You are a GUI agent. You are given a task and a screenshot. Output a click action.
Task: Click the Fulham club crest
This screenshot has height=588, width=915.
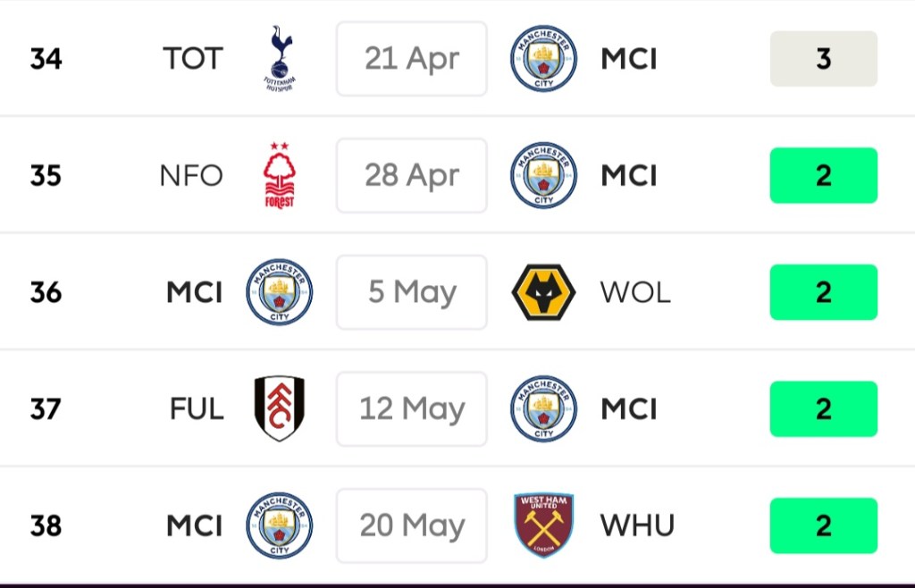[279, 408]
